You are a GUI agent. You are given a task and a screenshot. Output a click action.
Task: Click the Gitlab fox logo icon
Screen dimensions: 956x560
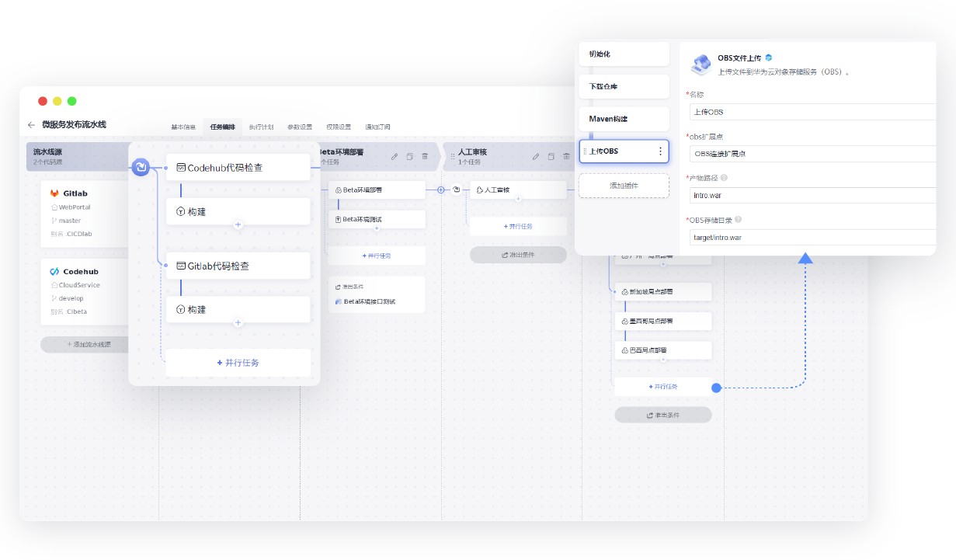[x=54, y=193]
